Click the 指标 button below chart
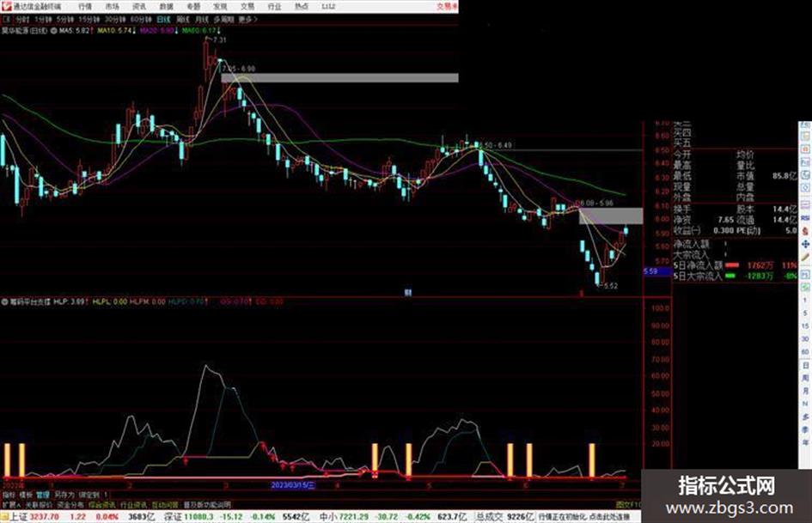 9,495
